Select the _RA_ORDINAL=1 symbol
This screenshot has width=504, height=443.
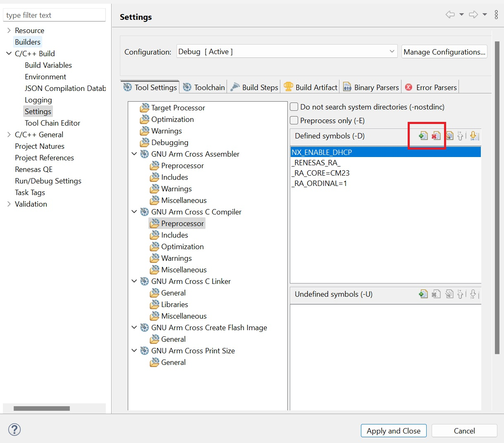(x=385, y=183)
